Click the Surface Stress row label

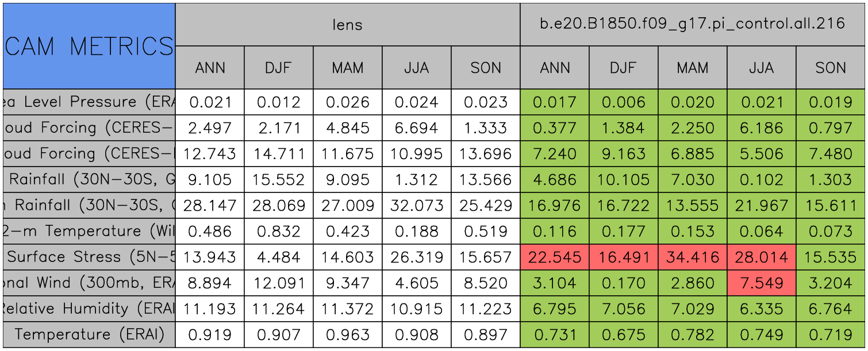point(89,257)
